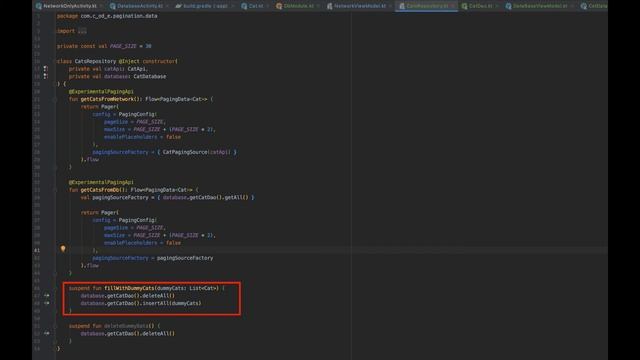The image size is (640, 360).
Task: Click the file icon on the NetworkViewModel.kt tab
Action: [329, 6]
